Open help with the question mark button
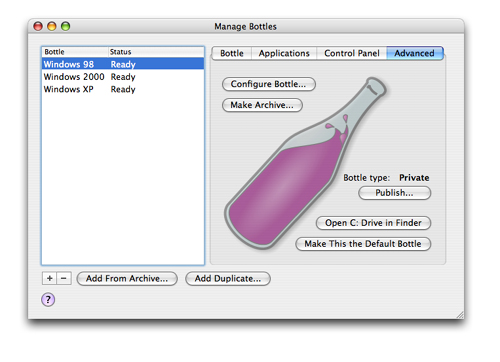500x362 pixels. [x=48, y=299]
